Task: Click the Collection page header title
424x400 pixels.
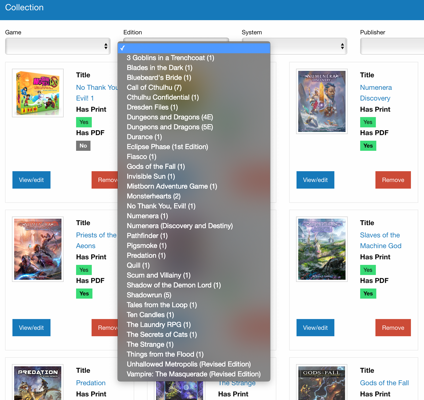Action: (24, 8)
